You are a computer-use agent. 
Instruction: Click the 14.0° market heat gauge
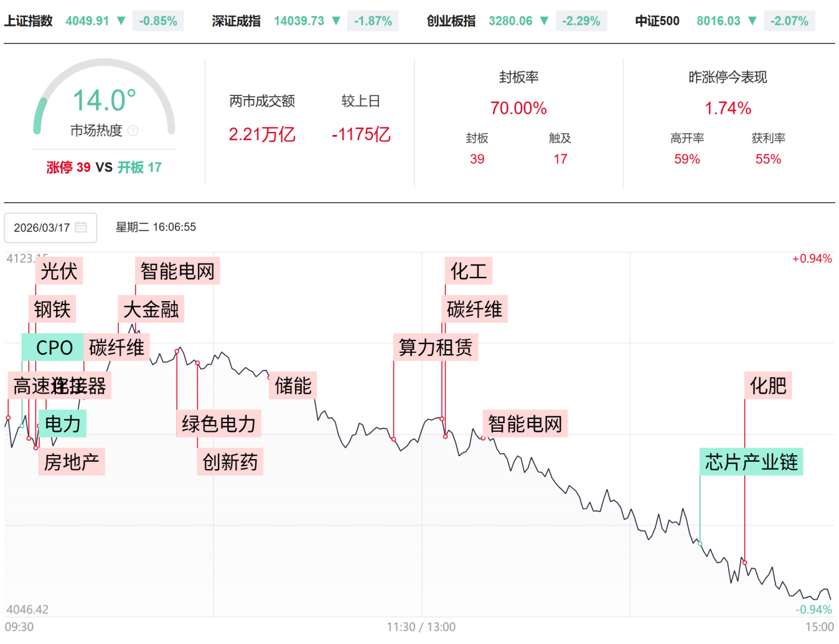(x=104, y=101)
